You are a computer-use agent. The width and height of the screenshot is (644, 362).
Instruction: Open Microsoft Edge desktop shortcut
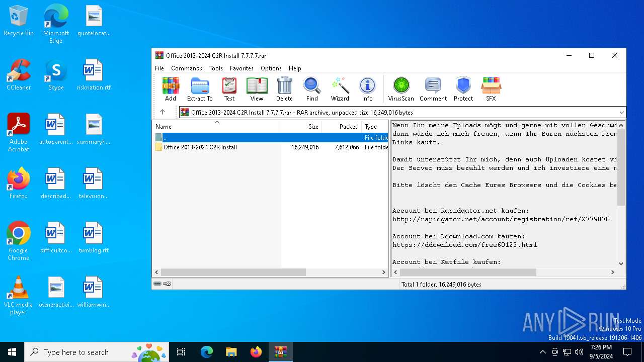click(x=56, y=24)
